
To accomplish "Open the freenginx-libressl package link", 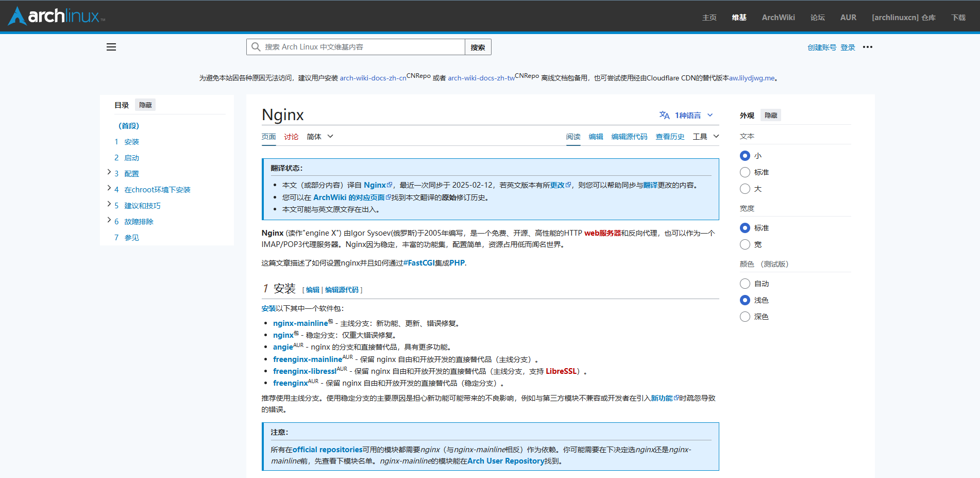I will (x=305, y=371).
